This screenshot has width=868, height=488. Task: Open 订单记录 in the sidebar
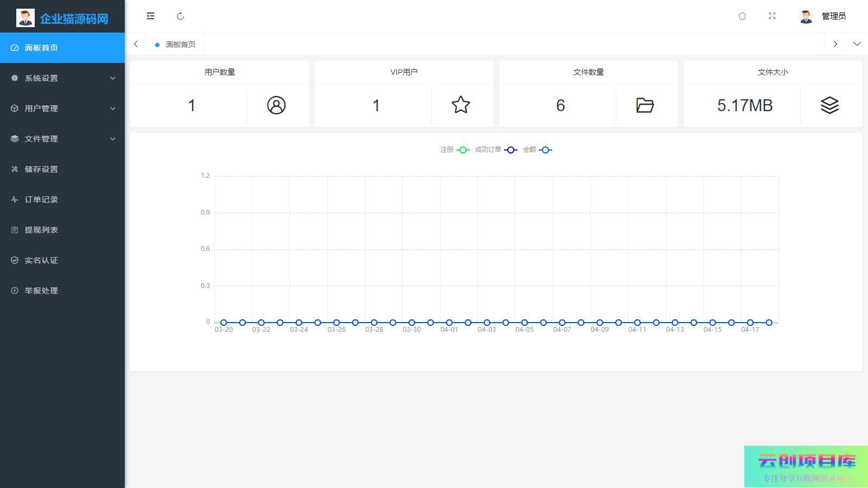[41, 200]
